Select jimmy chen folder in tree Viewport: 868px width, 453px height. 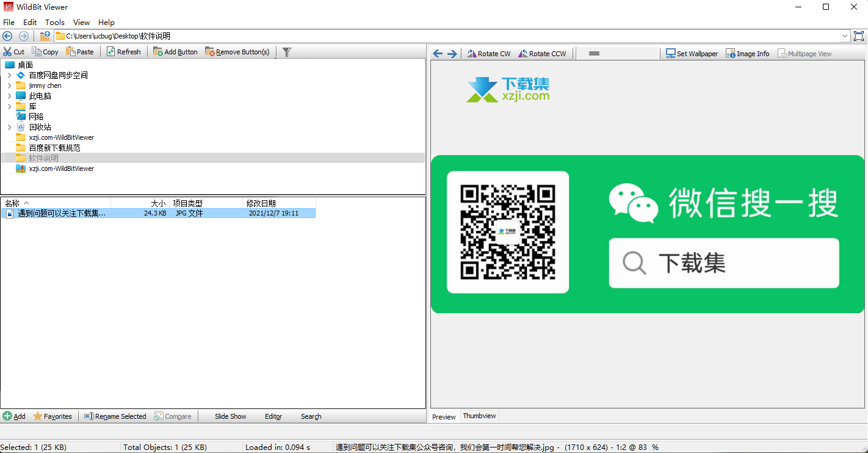pyautogui.click(x=45, y=85)
